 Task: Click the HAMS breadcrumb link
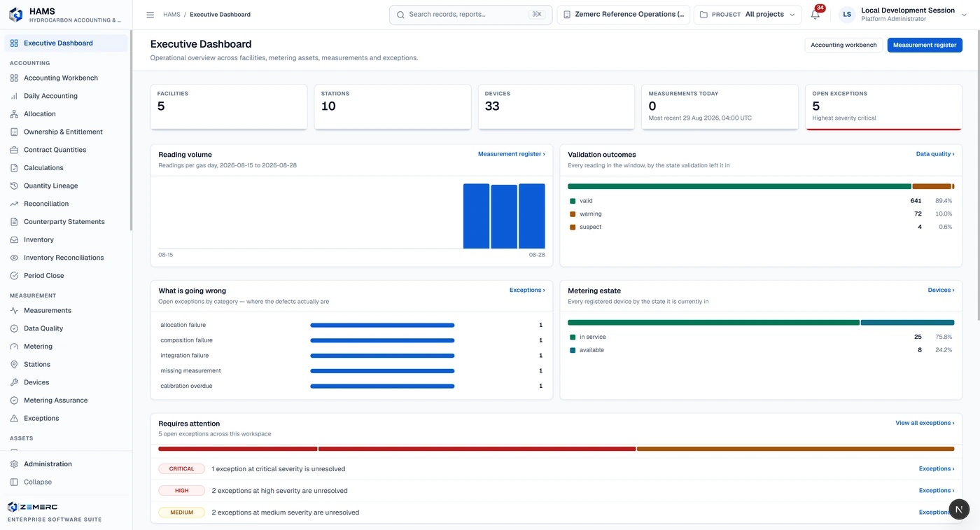click(x=171, y=15)
